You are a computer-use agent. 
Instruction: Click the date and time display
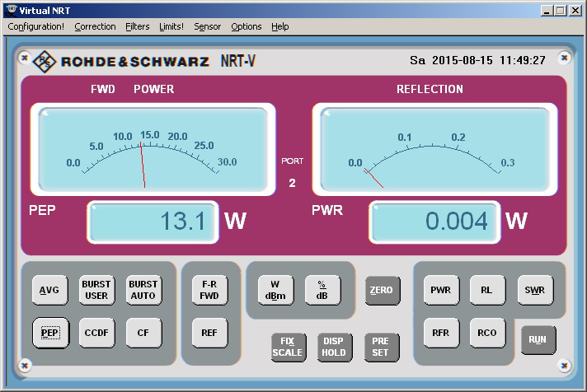(x=477, y=60)
